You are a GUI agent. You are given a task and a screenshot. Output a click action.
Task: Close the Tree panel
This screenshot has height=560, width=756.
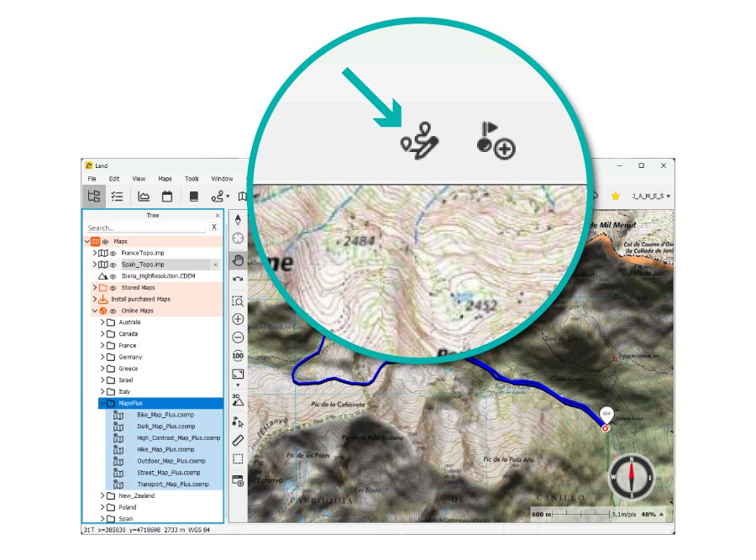click(218, 216)
